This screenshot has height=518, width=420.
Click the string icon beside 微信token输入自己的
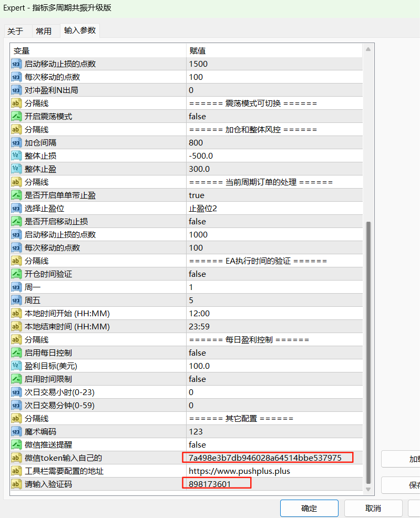coord(16,458)
